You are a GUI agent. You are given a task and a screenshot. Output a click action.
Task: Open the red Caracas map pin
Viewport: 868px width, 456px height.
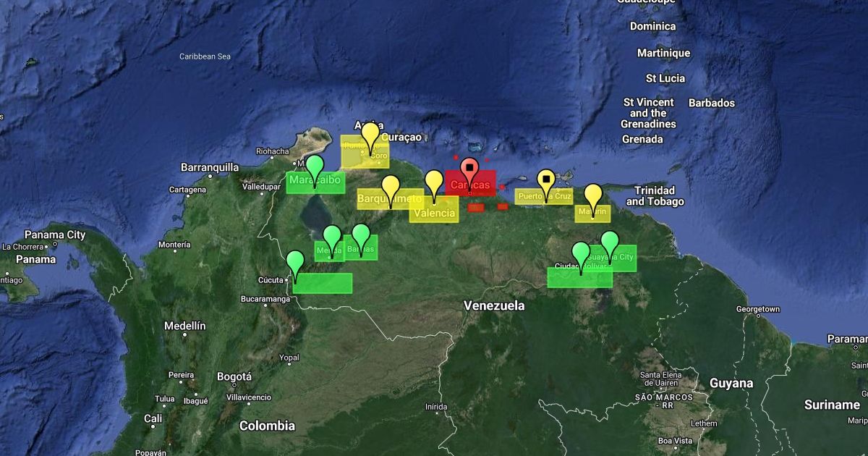[x=469, y=171]
